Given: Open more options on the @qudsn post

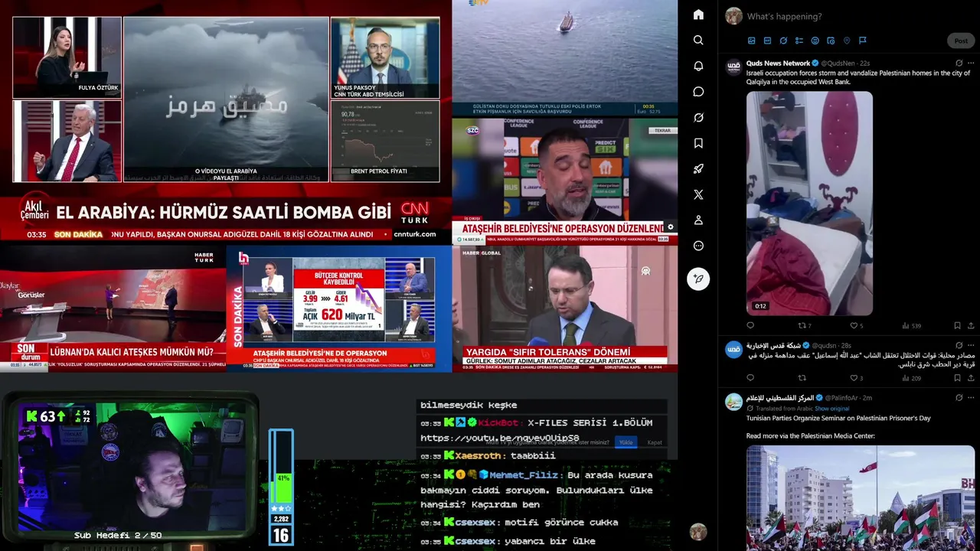Looking at the screenshot, I should click(971, 345).
